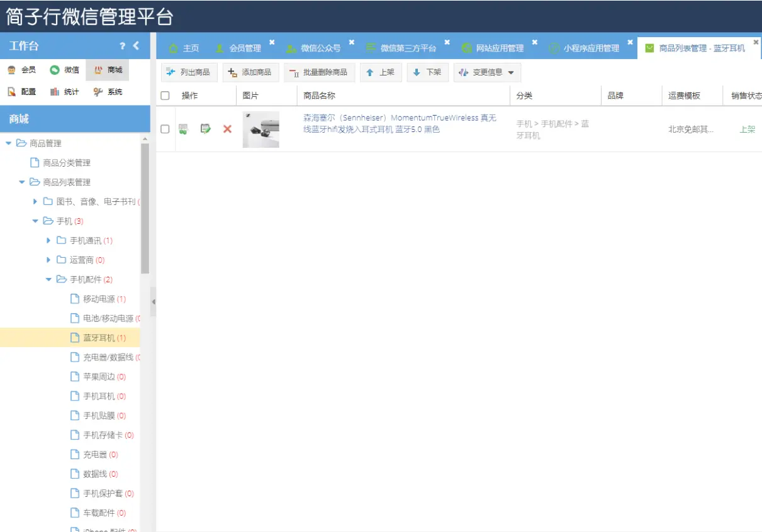Close the 商品列表管理 - 蓝牙耳机 tab
762x532 pixels.
[x=756, y=42]
